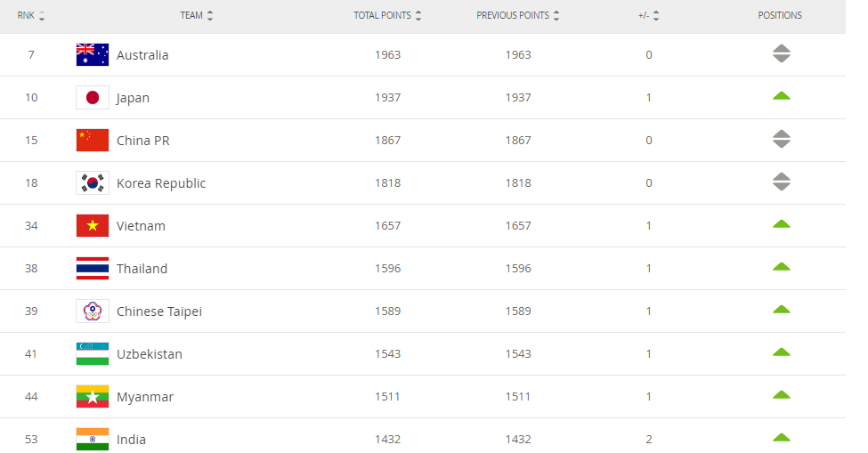Click the Chinese Taipei emblem icon
868x453 pixels.
(93, 311)
